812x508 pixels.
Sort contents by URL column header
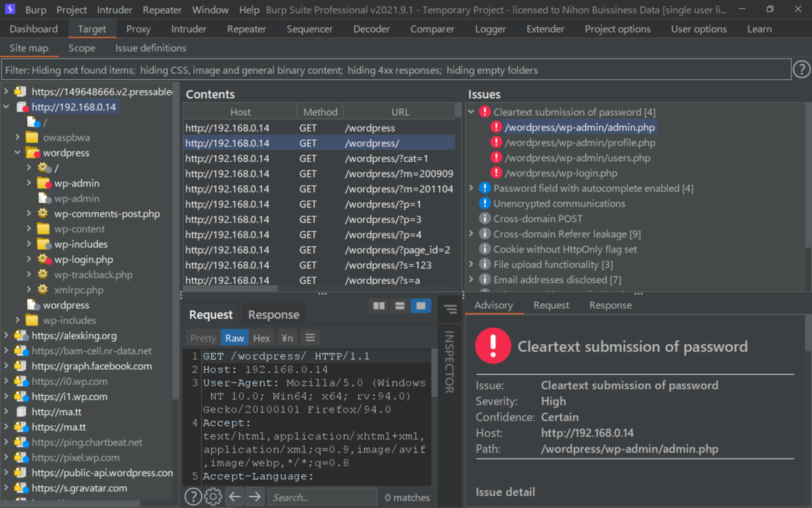pyautogui.click(x=400, y=112)
